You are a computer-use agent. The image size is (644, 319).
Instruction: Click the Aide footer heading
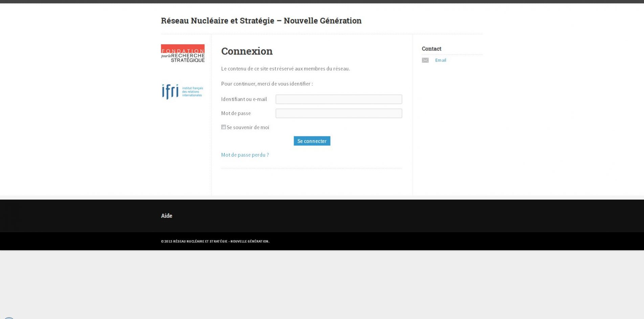[x=166, y=216]
